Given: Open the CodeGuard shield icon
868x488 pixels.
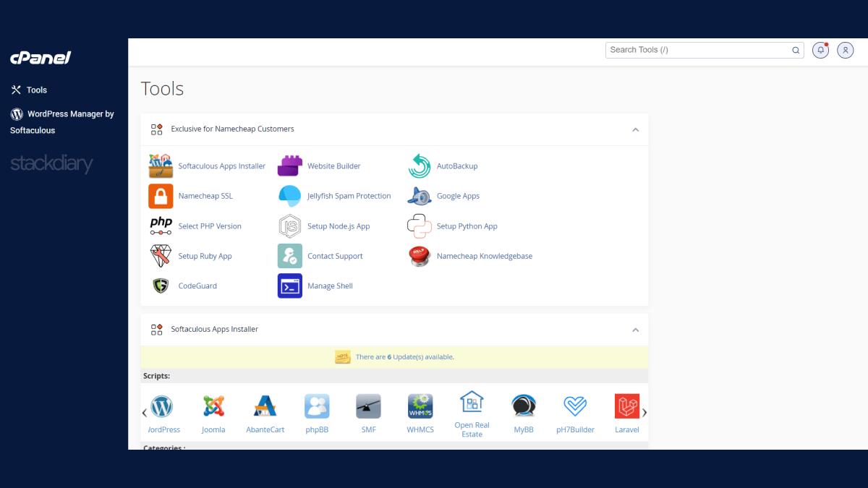Looking at the screenshot, I should pyautogui.click(x=161, y=286).
